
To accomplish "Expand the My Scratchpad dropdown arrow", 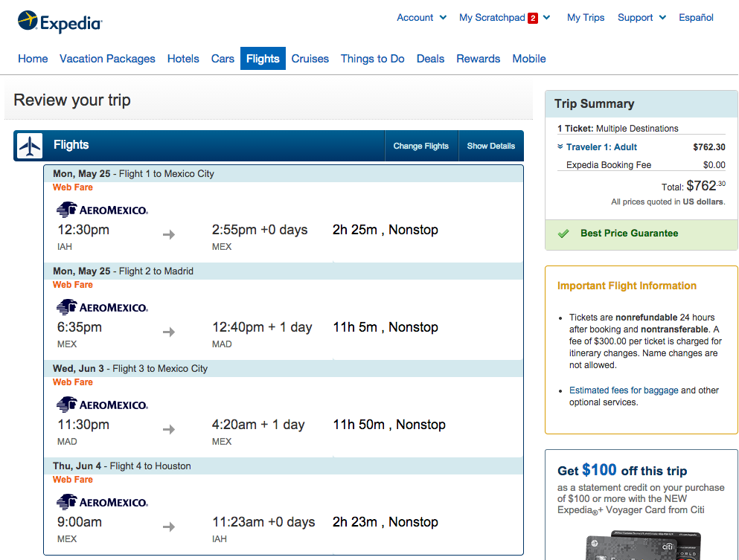I will click(x=547, y=17).
